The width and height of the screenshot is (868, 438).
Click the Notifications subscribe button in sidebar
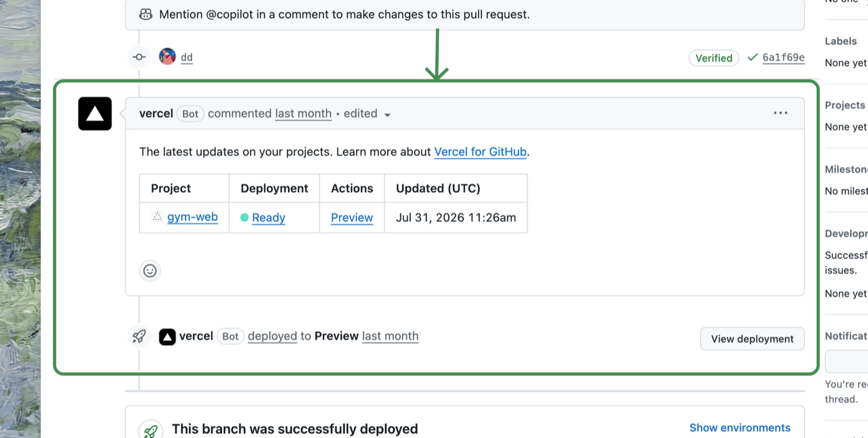click(x=847, y=361)
